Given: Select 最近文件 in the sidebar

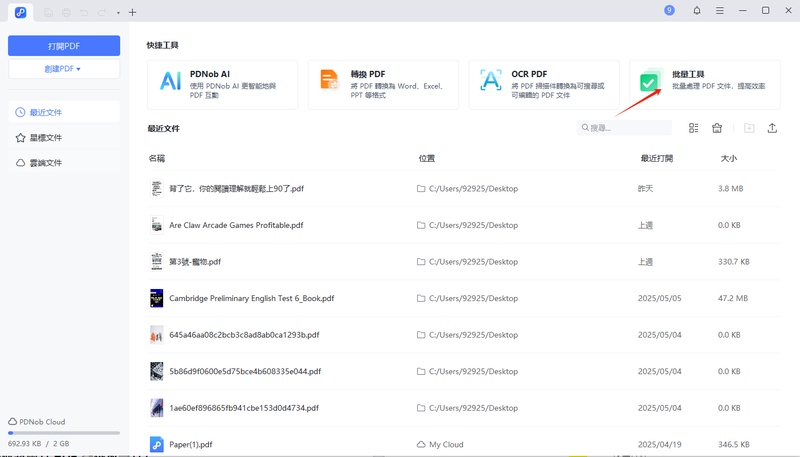Looking at the screenshot, I should (64, 112).
